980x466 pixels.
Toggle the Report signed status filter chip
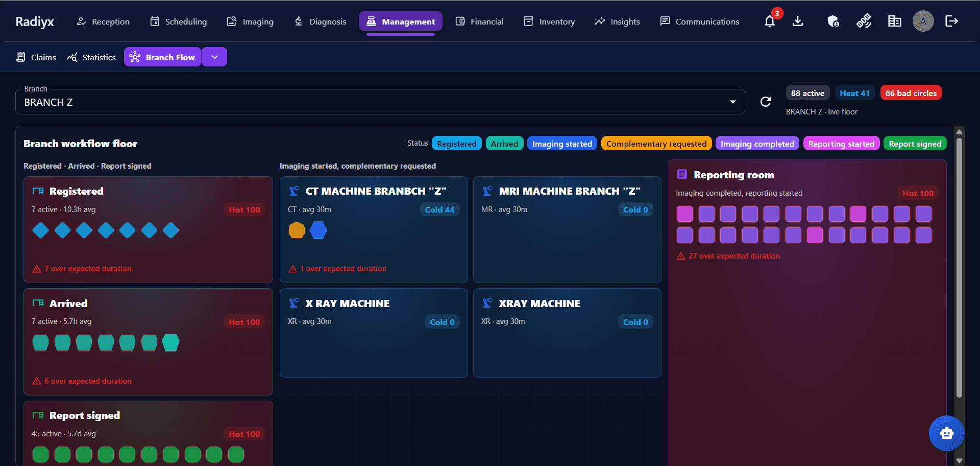[x=915, y=144]
